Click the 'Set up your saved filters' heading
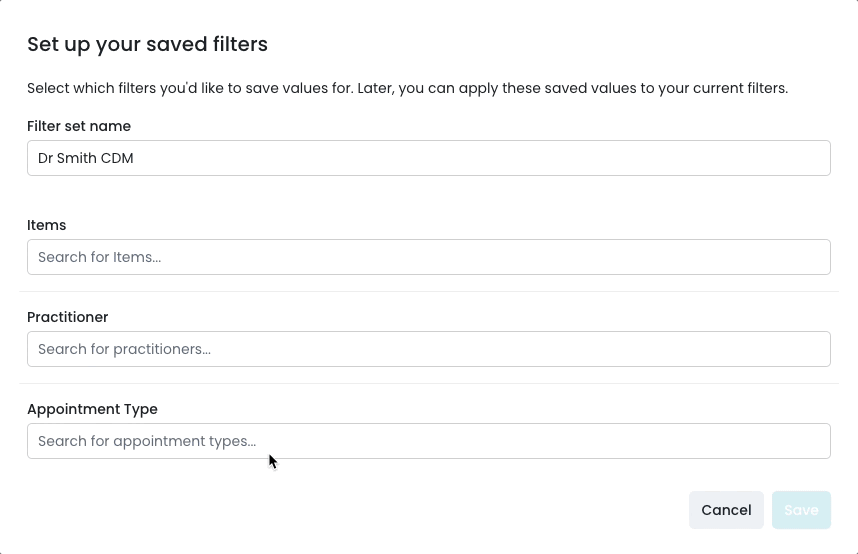Viewport: 858px width, 554px height. tap(147, 44)
